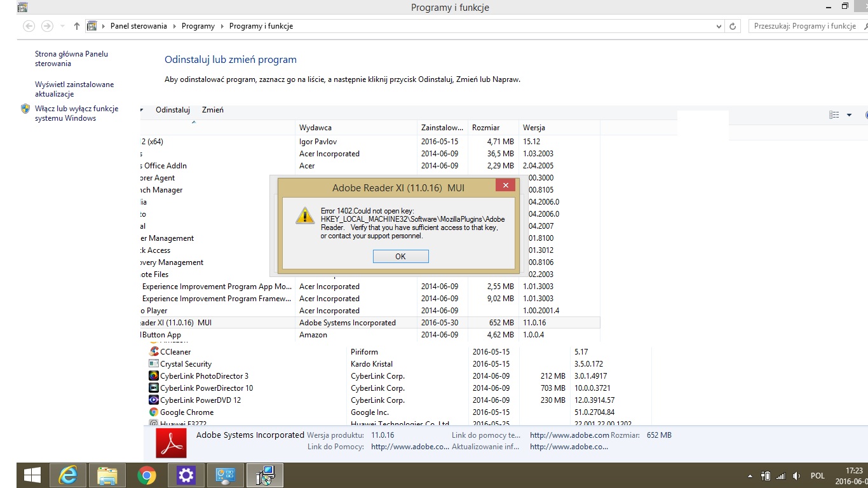Click Programy i funkcje breadcrumb
This screenshot has height=488, width=868.
pyautogui.click(x=261, y=26)
